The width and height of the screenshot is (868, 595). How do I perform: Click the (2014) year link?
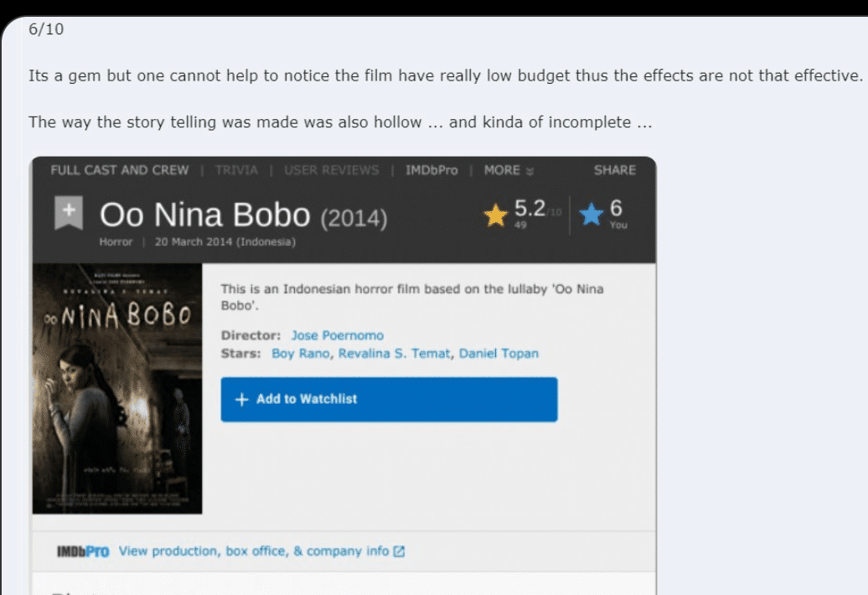coord(354,218)
